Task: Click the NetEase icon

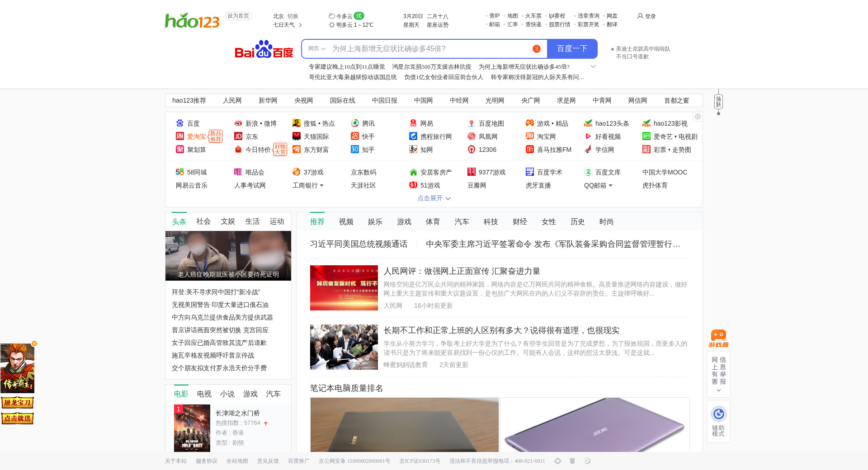Action: coord(413,123)
